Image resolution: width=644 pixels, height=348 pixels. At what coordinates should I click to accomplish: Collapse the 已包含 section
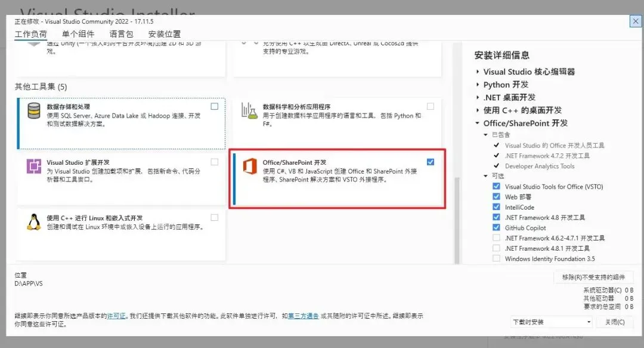pos(485,134)
